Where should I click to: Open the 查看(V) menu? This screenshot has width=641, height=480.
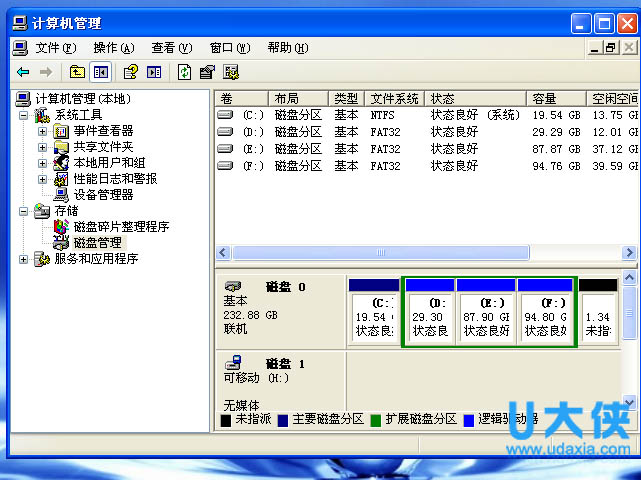click(171, 47)
